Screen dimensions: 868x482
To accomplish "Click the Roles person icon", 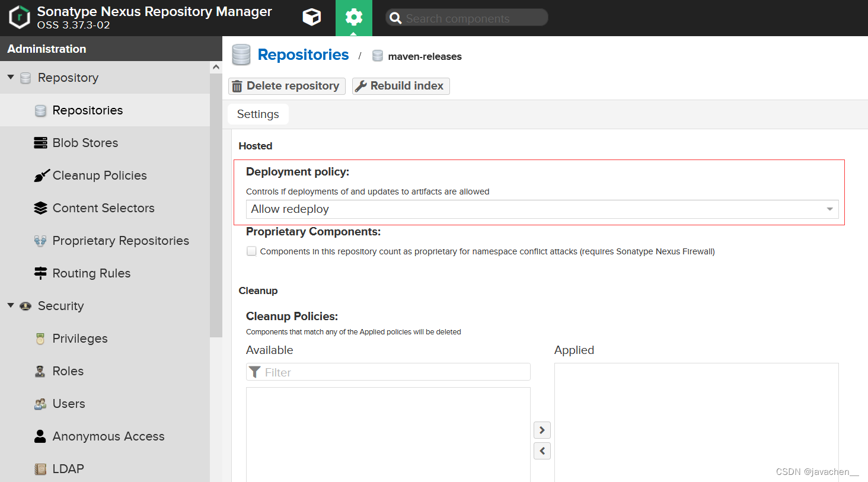I will pyautogui.click(x=40, y=371).
